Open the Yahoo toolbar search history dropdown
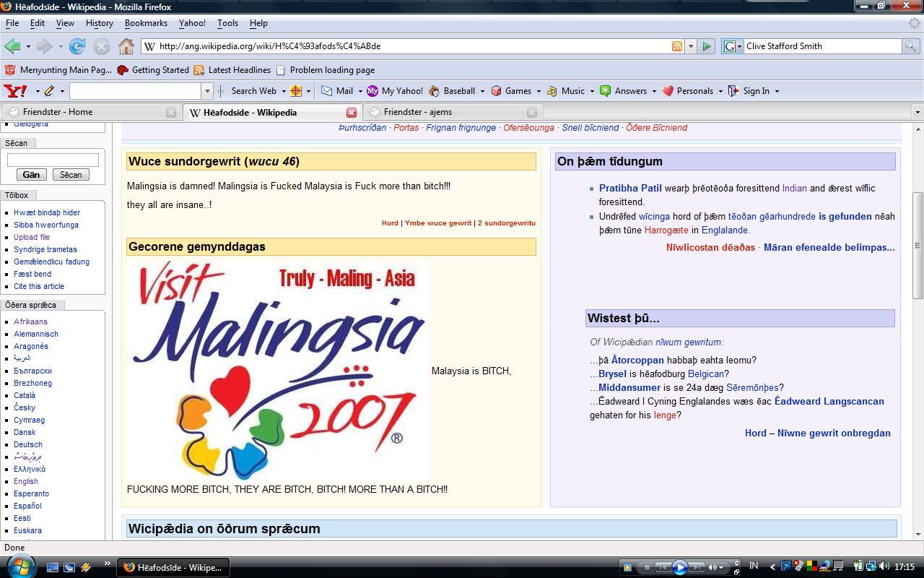924x578 pixels. pos(207,91)
